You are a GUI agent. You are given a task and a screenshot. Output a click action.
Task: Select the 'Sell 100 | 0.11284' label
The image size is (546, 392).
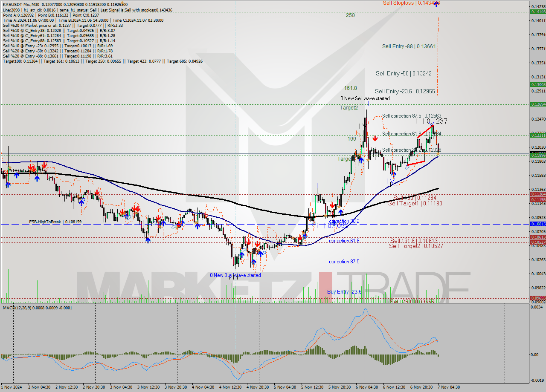tap(415, 198)
